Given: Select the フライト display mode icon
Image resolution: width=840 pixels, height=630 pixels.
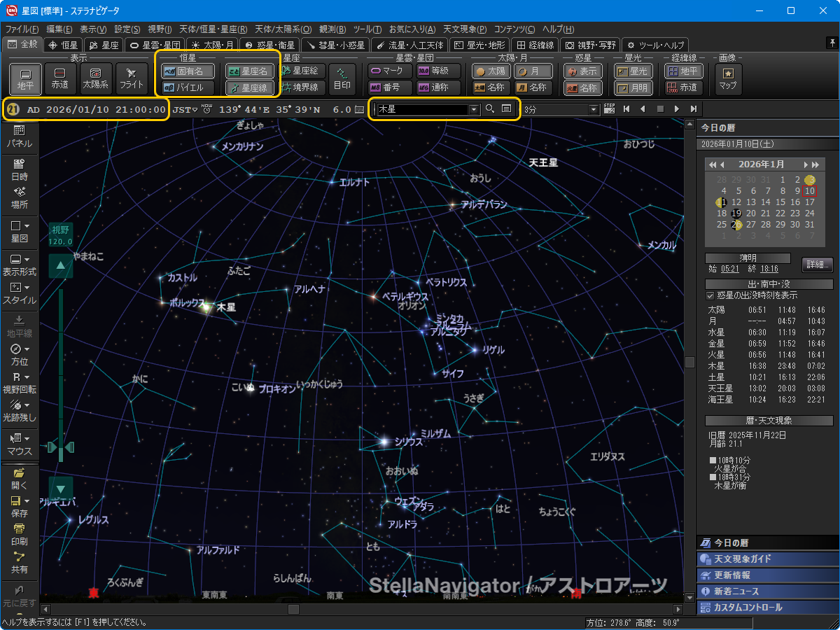Looking at the screenshot, I should (x=132, y=78).
